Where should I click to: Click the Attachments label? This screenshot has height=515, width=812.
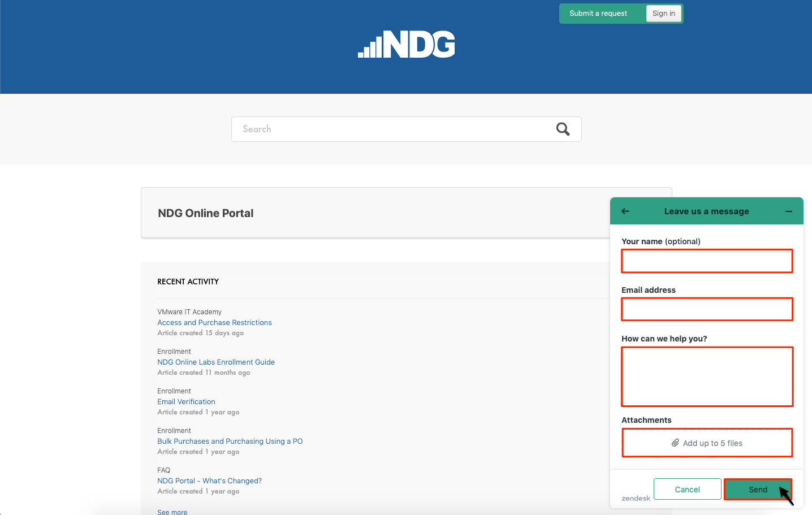[646, 420]
